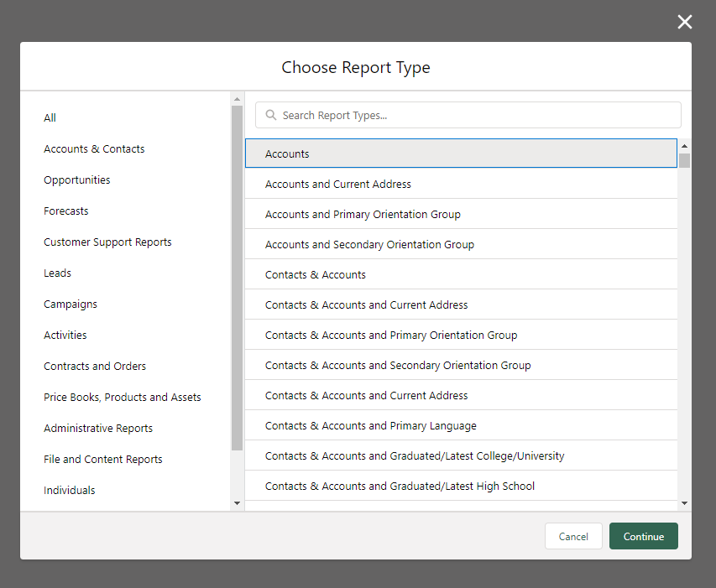Click report list scroll-down arrow
This screenshot has width=716, height=588.
pos(685,502)
